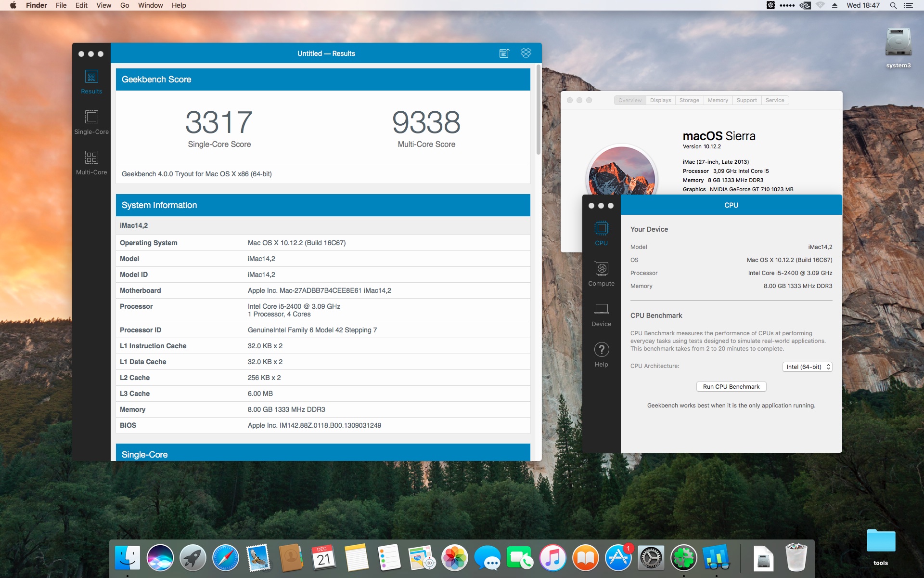This screenshot has height=578, width=924.
Task: Open the Go menu in menu bar
Action: [x=125, y=5]
